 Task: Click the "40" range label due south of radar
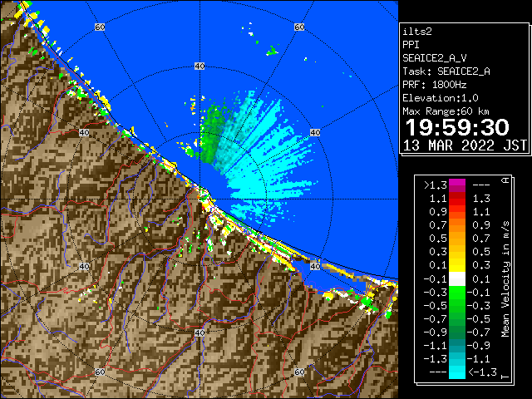(199, 332)
